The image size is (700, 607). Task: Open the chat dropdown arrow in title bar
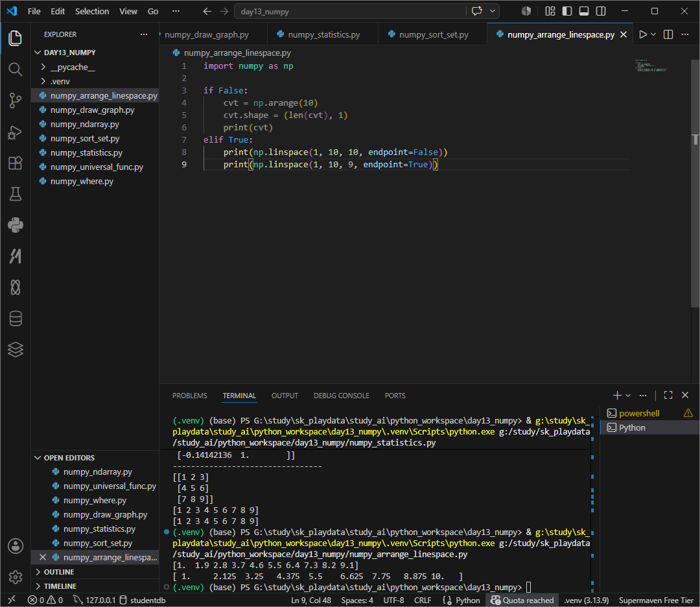click(x=493, y=11)
